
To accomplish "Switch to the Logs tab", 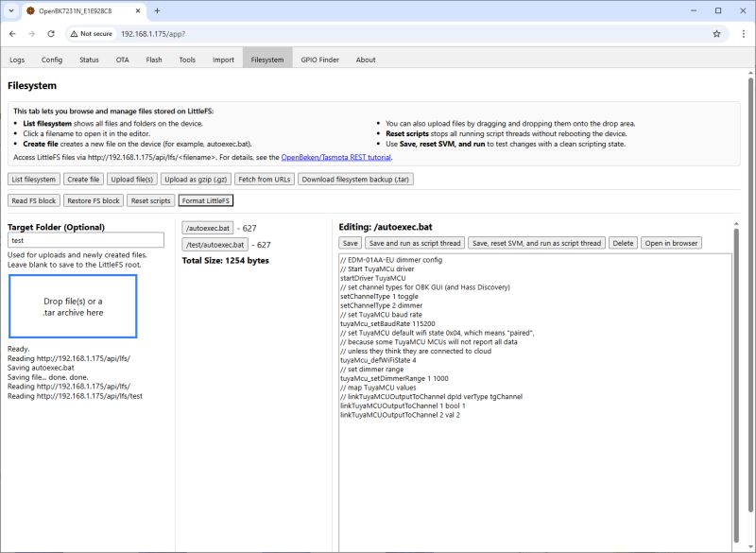I will (16, 59).
